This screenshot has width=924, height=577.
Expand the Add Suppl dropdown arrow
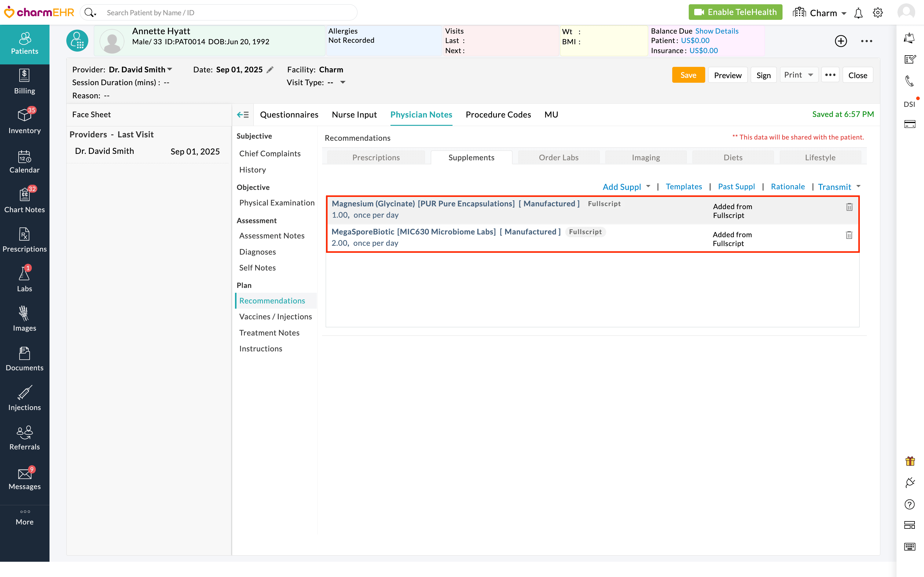[x=648, y=186]
